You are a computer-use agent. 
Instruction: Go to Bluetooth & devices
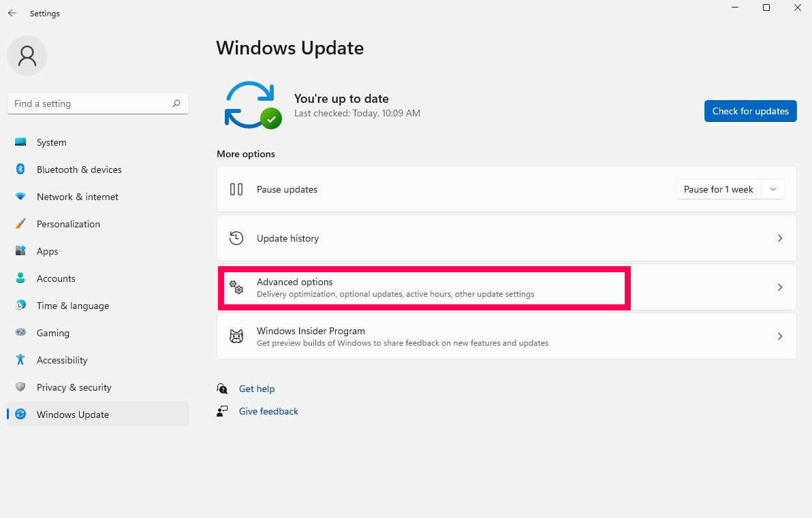[98, 169]
